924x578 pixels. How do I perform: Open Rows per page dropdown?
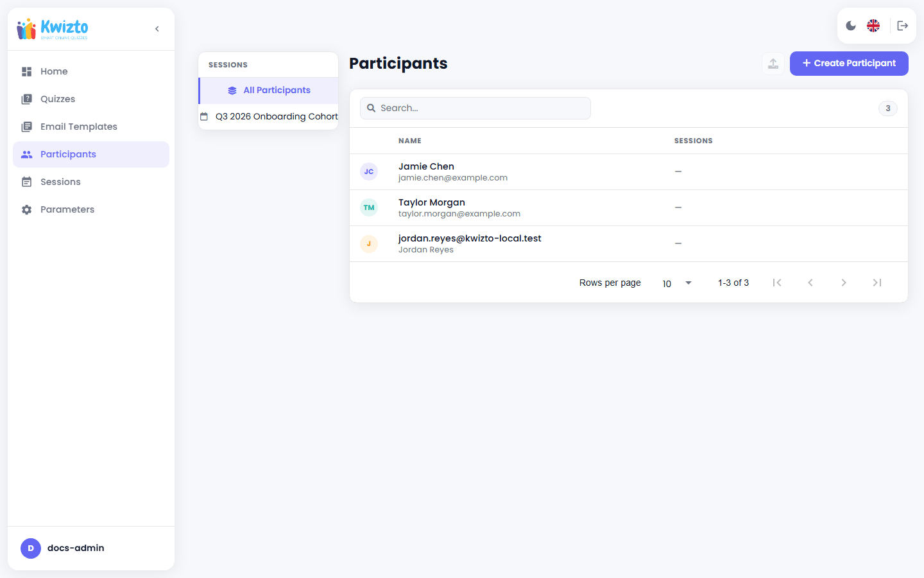pos(677,283)
